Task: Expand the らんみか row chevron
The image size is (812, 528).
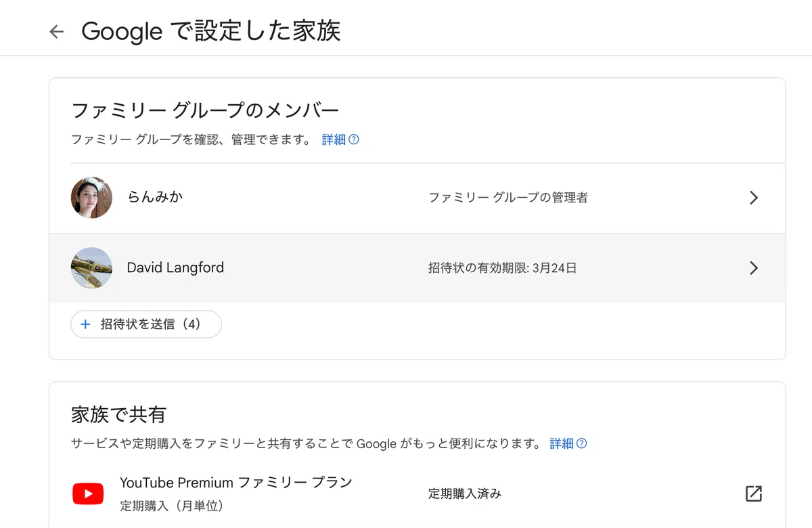Action: (x=754, y=198)
